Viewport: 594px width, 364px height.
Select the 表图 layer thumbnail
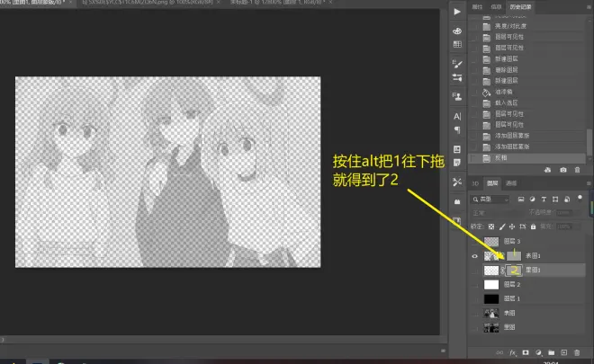pyautogui.click(x=491, y=314)
